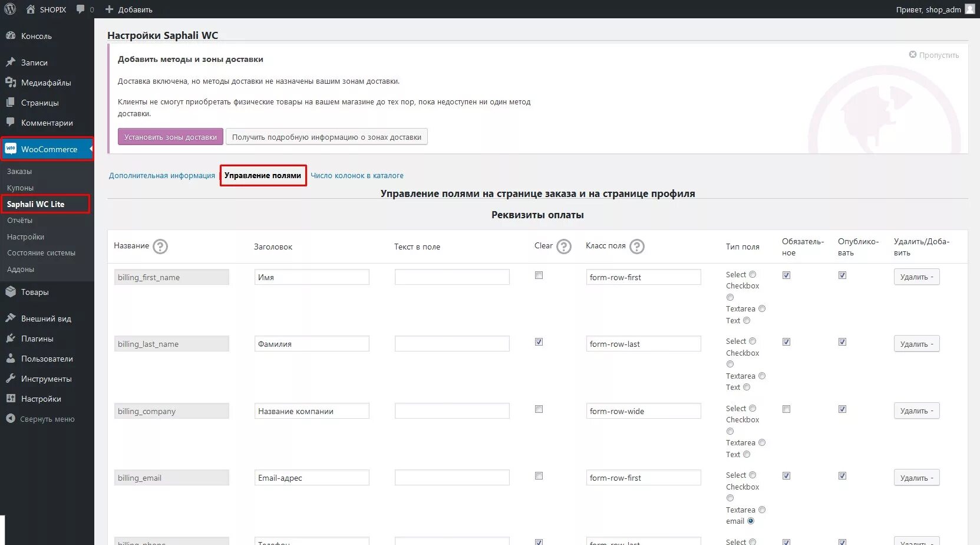
Task: Switch to the Управление полями tab
Action: pyautogui.click(x=263, y=175)
